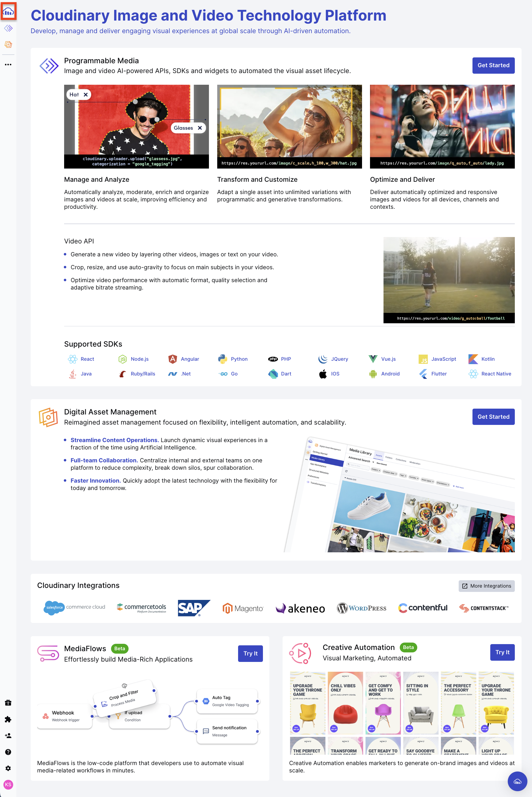
Task: Click the Cloudinary home logo in sidebar
Action: [x=8, y=12]
